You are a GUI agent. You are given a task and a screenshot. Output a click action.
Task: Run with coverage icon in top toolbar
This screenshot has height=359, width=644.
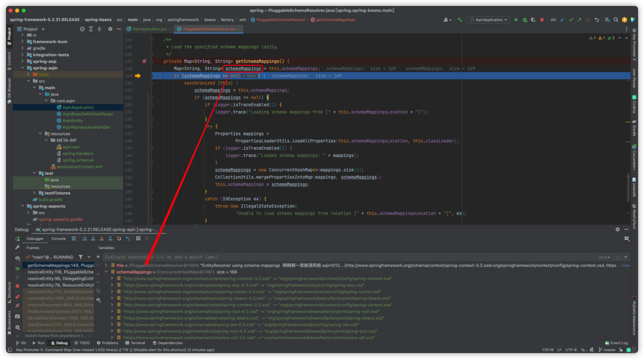coord(534,20)
